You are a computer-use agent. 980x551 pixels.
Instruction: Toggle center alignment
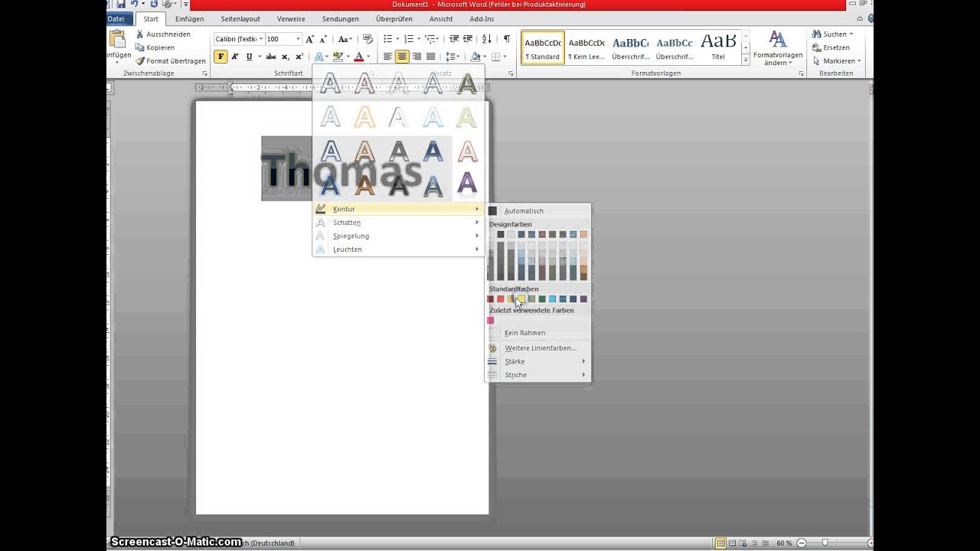[x=402, y=57]
